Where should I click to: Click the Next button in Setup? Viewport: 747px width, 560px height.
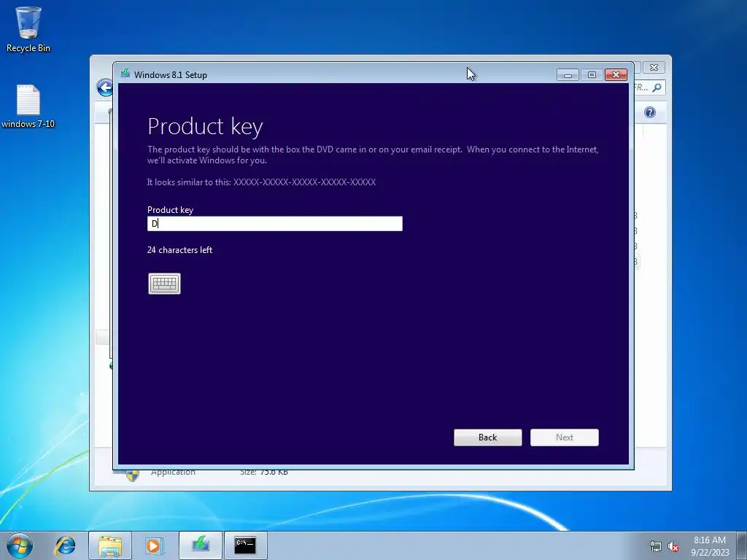click(565, 437)
